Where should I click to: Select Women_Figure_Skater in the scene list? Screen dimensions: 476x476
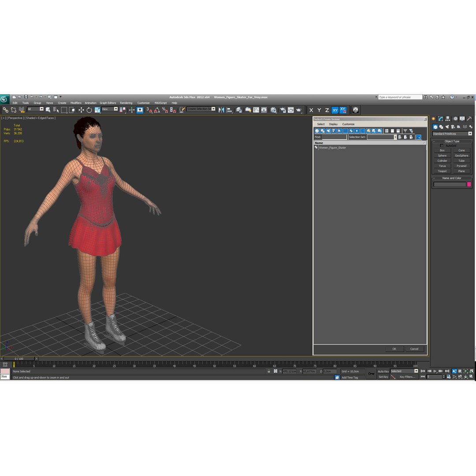tap(332, 148)
